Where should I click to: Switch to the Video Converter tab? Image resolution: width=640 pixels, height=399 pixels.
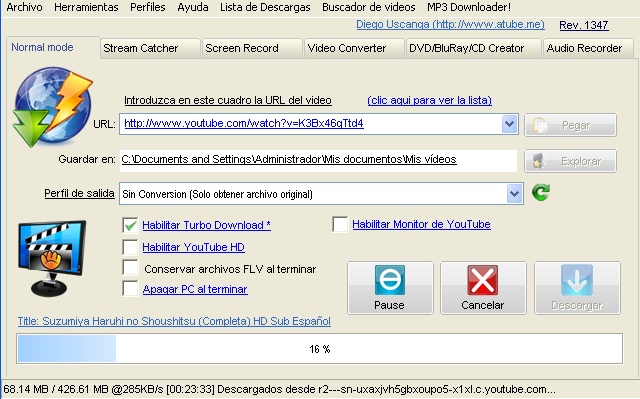354,49
